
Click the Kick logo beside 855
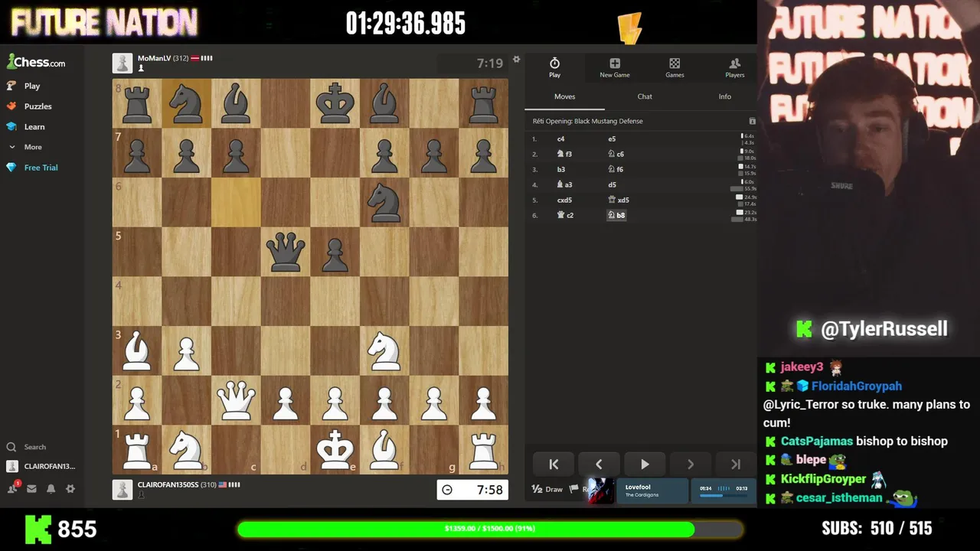(x=38, y=529)
